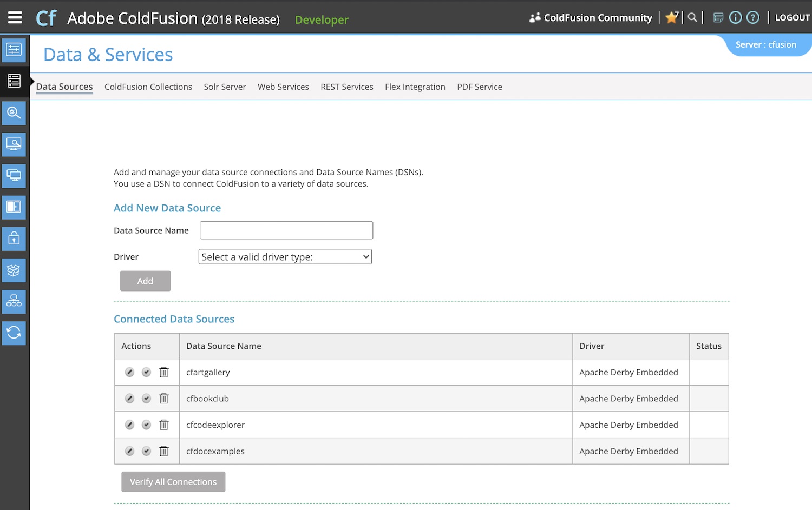
Task: Open the help question mark icon
Action: tap(753, 17)
